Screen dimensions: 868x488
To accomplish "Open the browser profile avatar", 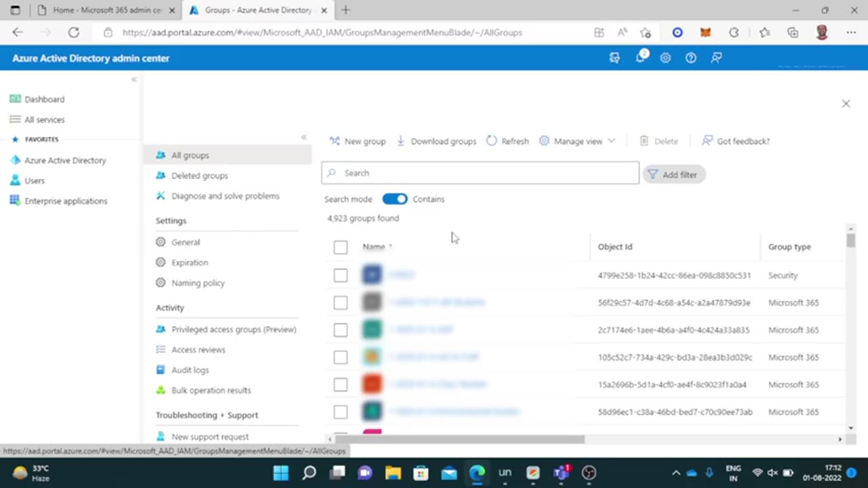I will [822, 33].
